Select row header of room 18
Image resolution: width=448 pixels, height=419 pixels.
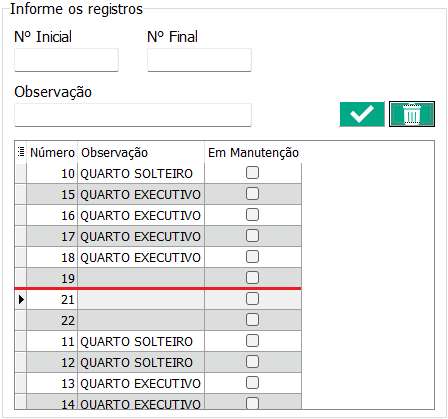(21, 257)
